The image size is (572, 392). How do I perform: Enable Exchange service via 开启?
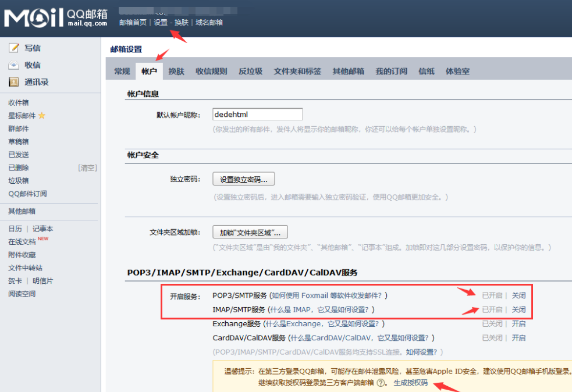point(518,324)
